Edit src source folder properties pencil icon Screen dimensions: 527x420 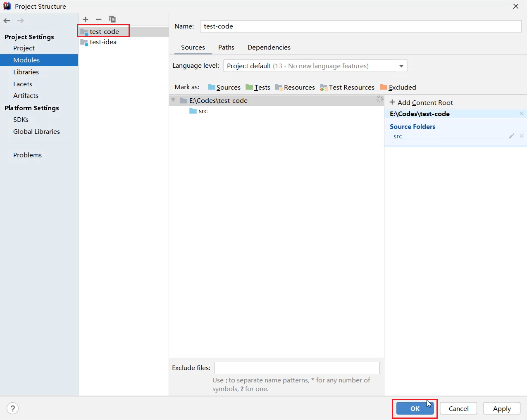click(512, 136)
